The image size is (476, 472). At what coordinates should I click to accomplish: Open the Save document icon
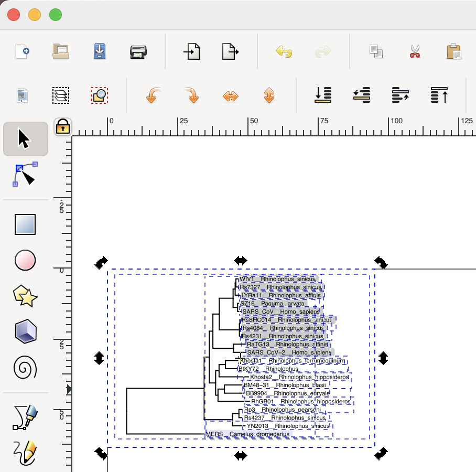pyautogui.click(x=100, y=51)
